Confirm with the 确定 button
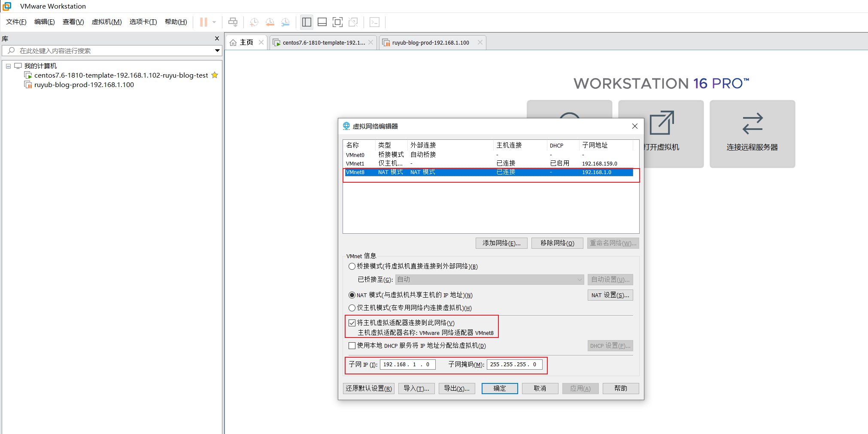868x434 pixels. [x=500, y=389]
